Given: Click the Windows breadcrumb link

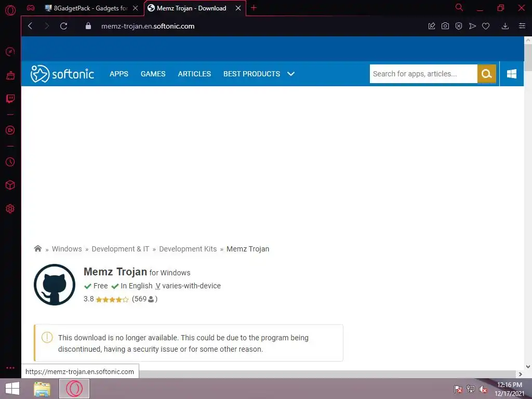Looking at the screenshot, I should pyautogui.click(x=67, y=249).
